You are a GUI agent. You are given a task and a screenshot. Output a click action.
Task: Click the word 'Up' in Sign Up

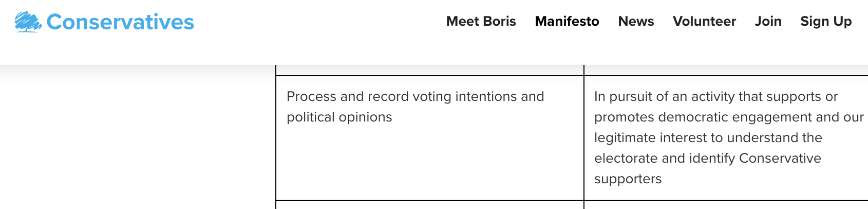[x=842, y=21]
